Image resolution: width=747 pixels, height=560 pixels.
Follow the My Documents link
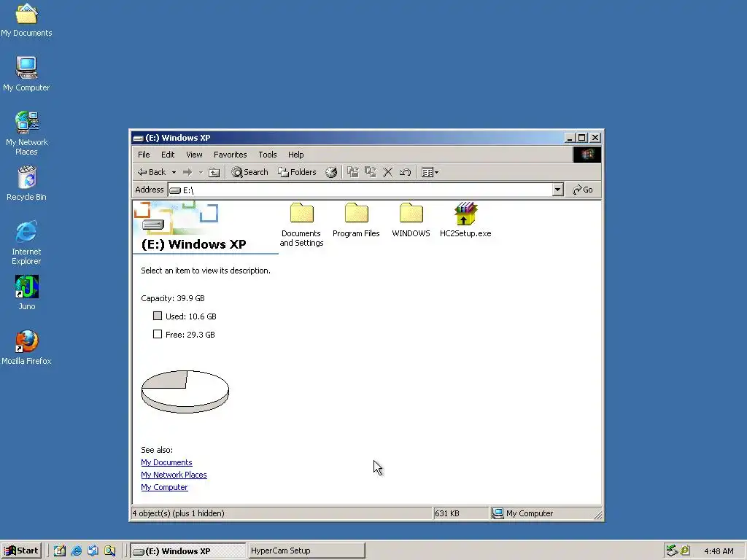click(x=167, y=462)
